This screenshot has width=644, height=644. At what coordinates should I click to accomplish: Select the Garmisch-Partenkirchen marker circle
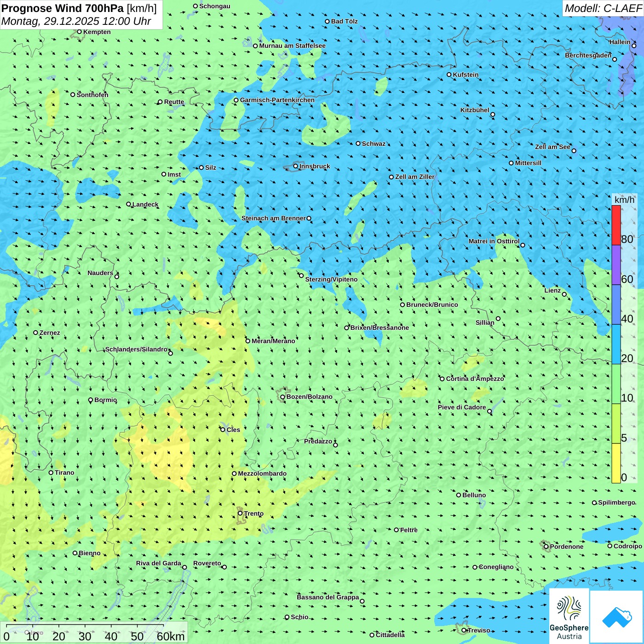coord(236,100)
